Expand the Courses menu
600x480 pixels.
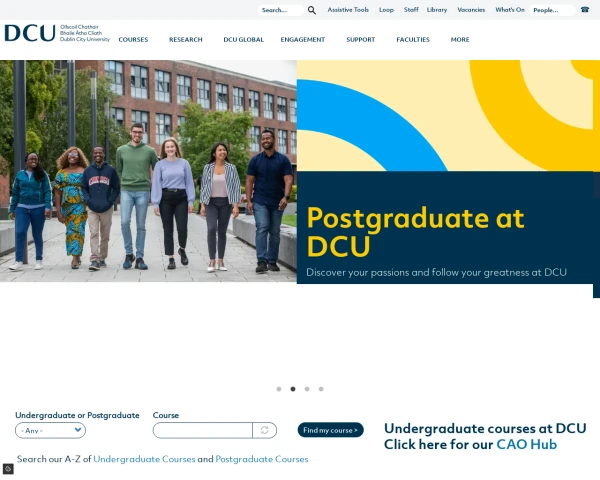[134, 40]
